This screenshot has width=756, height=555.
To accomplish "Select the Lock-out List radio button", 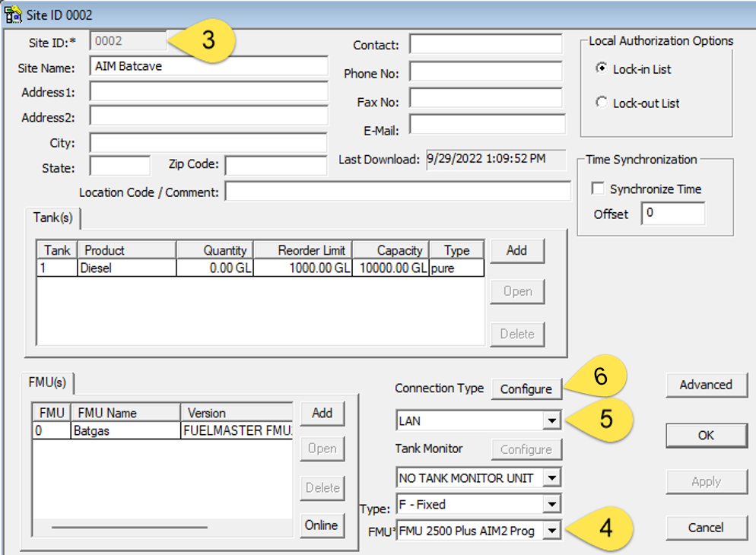I will point(602,102).
